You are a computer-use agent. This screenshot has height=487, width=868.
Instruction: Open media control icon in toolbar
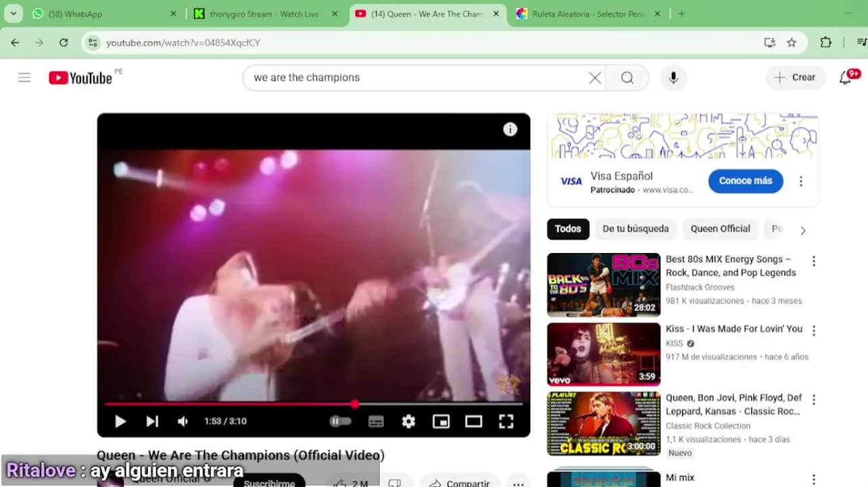click(861, 43)
